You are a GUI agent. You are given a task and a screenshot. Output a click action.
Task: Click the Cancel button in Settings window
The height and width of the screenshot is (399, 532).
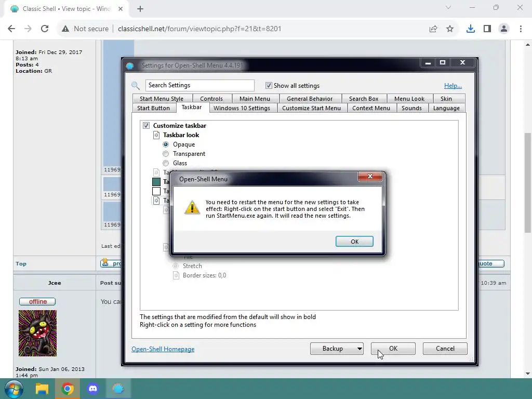tap(445, 349)
